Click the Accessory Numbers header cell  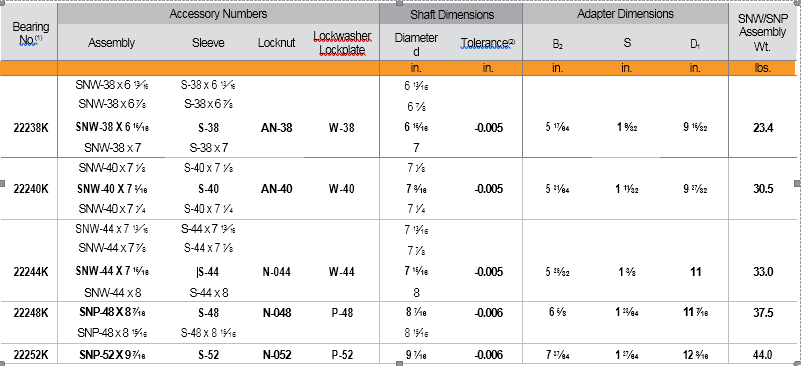[x=218, y=14]
